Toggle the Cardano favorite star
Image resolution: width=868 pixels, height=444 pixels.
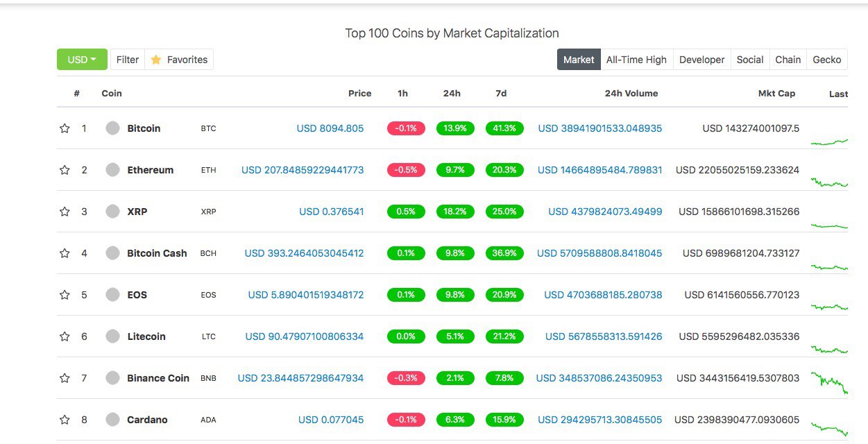[65, 420]
